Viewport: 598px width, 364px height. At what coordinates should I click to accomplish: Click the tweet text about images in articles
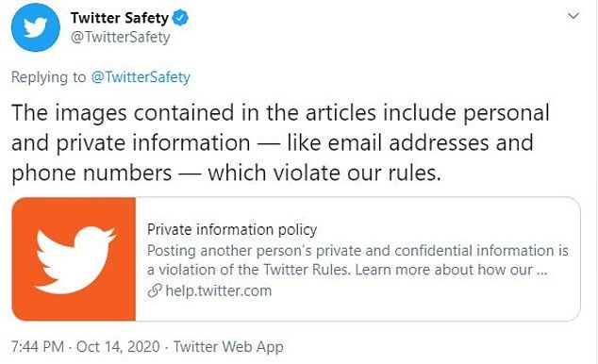click(x=280, y=143)
